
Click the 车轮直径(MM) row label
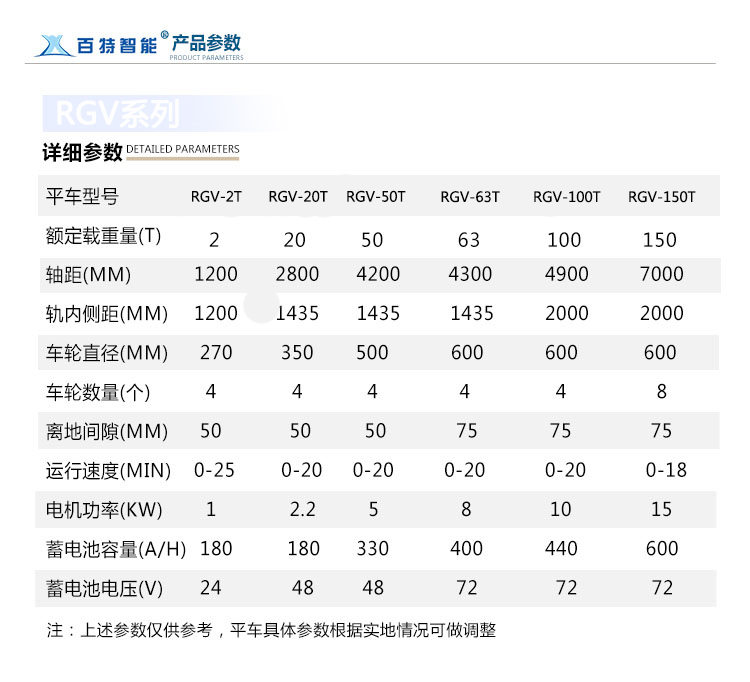[x=107, y=353]
